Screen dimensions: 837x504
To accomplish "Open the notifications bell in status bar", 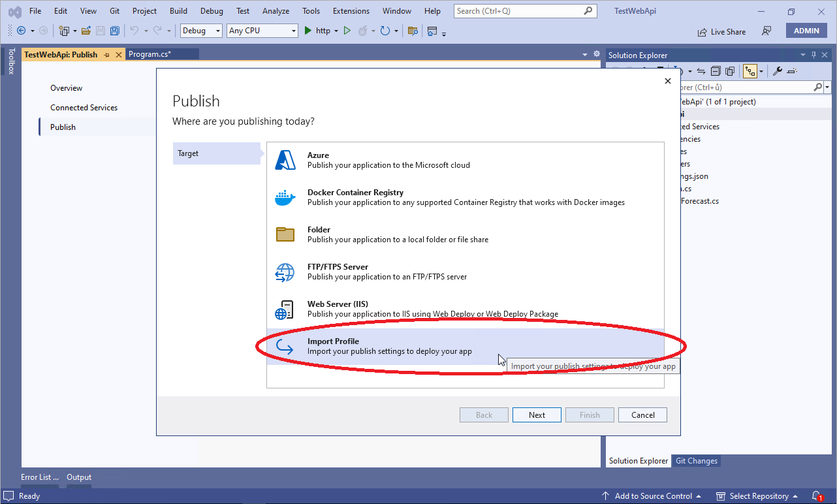I will 817,496.
